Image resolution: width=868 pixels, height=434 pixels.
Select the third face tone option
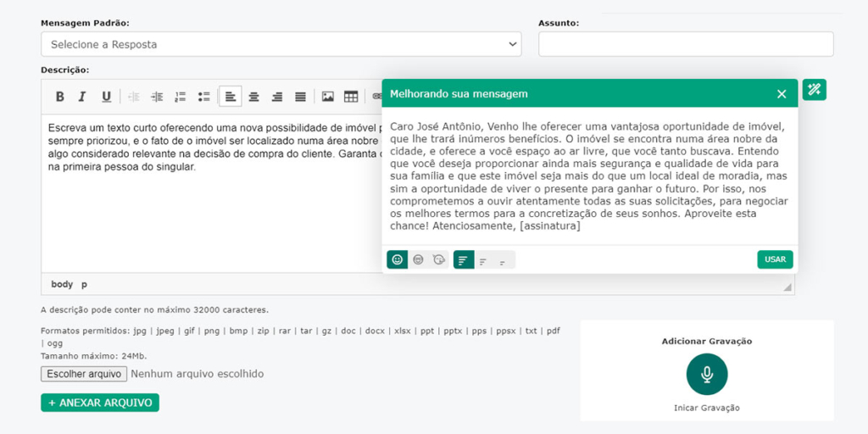pos(438,259)
